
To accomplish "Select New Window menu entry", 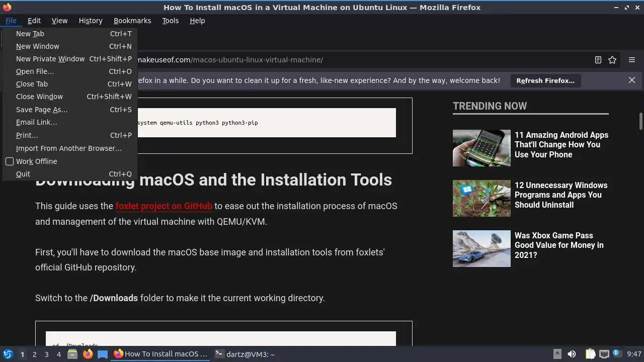I will click(x=70, y=46).
